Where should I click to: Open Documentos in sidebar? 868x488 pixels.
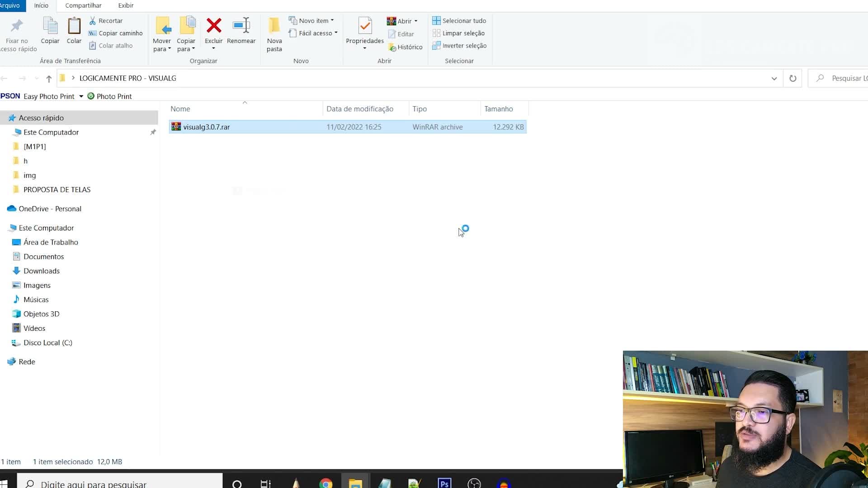tap(43, 257)
